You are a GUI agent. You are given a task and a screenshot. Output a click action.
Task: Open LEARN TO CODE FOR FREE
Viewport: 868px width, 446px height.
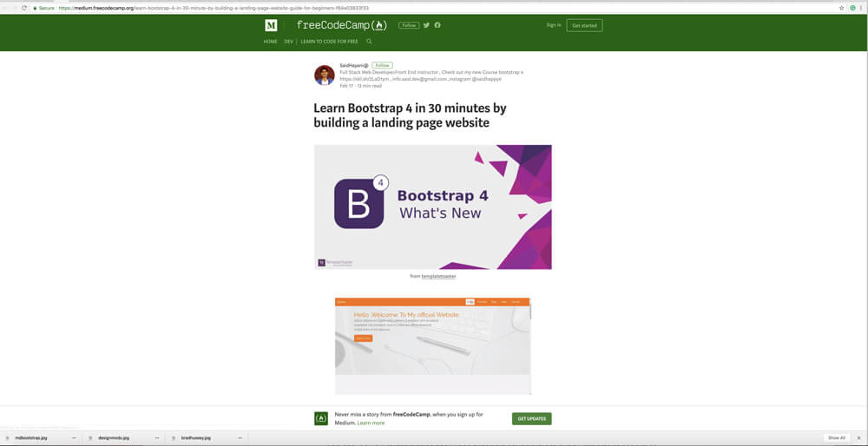coord(329,42)
